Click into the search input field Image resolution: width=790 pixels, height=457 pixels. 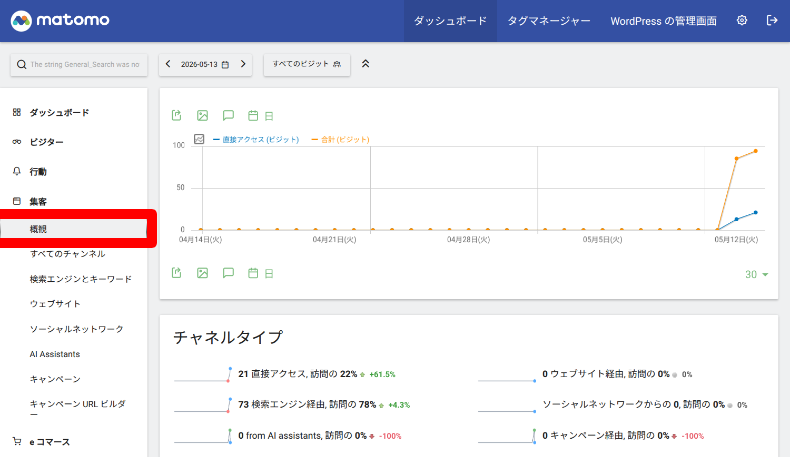click(x=85, y=64)
